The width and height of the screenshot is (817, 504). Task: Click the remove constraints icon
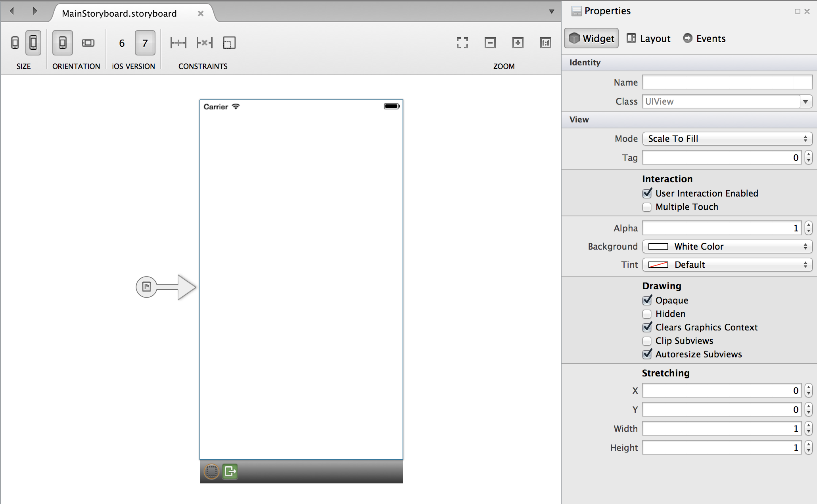point(204,43)
